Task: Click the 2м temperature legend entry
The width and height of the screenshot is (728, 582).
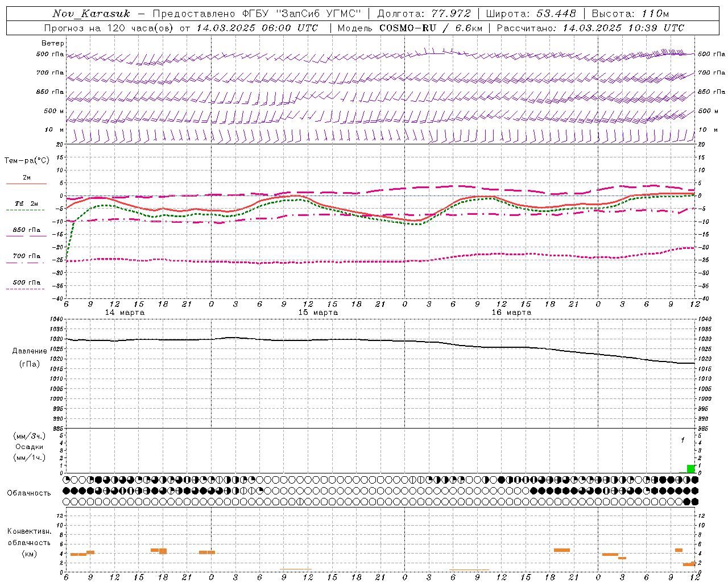Action: point(27,178)
